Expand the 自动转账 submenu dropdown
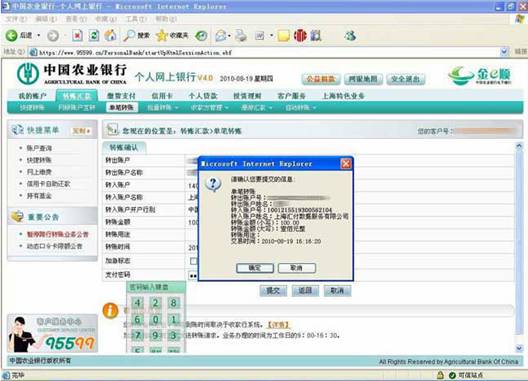The height and width of the screenshot is (381, 528). [x=314, y=108]
